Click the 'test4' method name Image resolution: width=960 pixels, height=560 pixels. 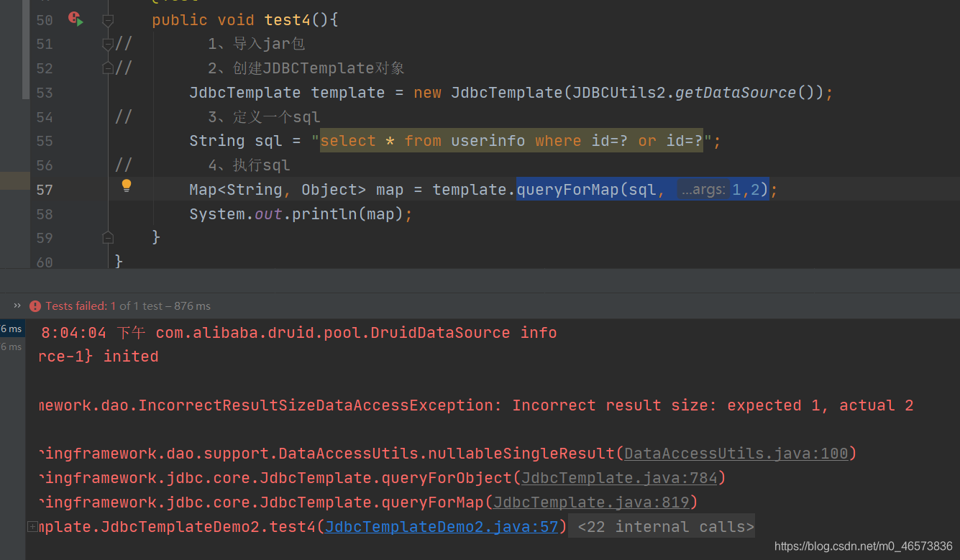288,20
